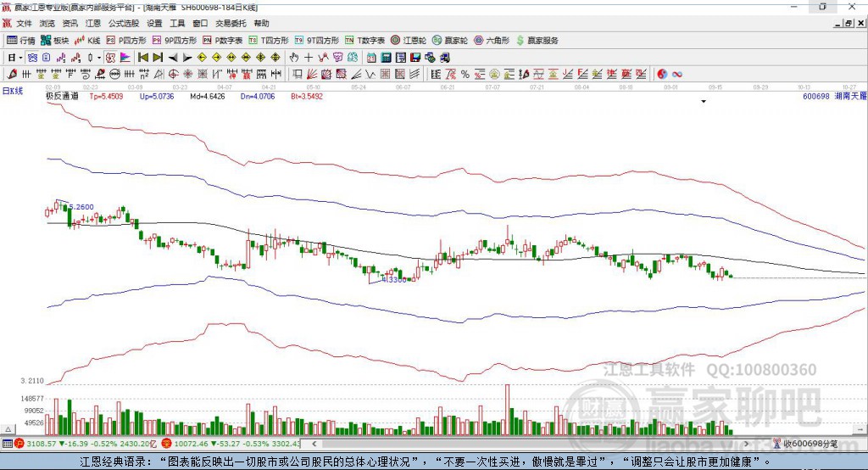Image resolution: width=868 pixels, height=470 pixels.
Task: Open the 交易委托 menu
Action: [x=231, y=23]
